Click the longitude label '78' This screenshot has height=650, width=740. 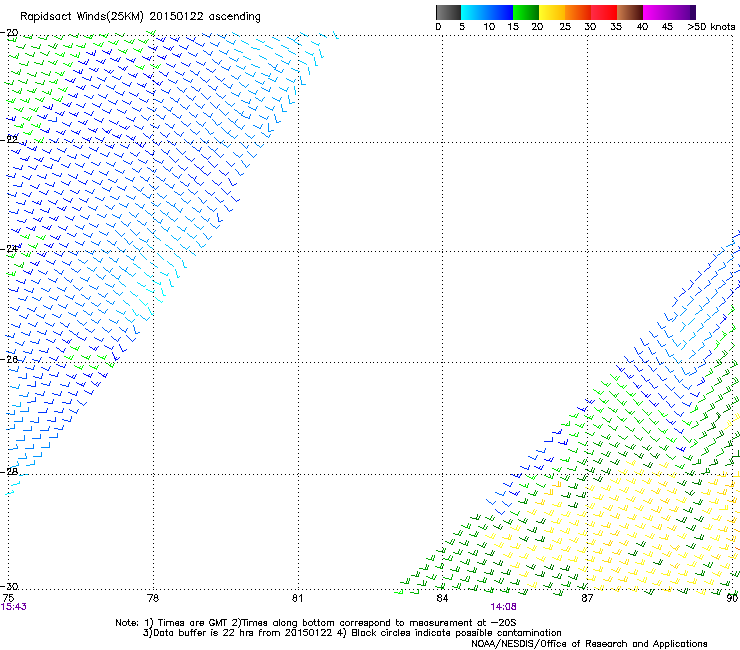[x=153, y=598]
